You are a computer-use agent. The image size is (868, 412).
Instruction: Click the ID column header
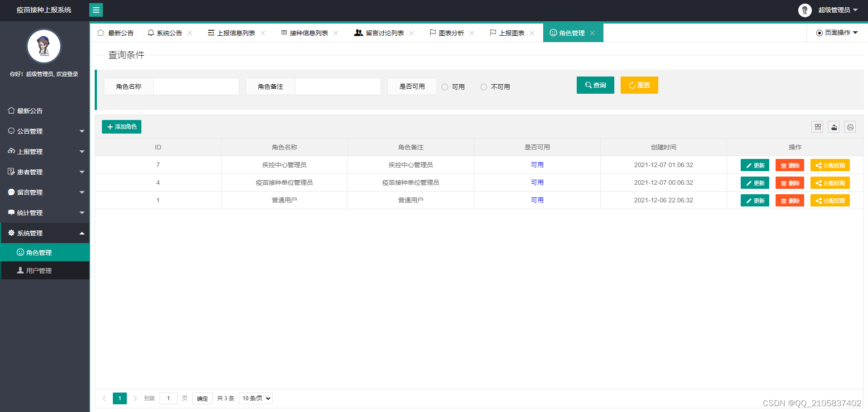click(x=158, y=147)
